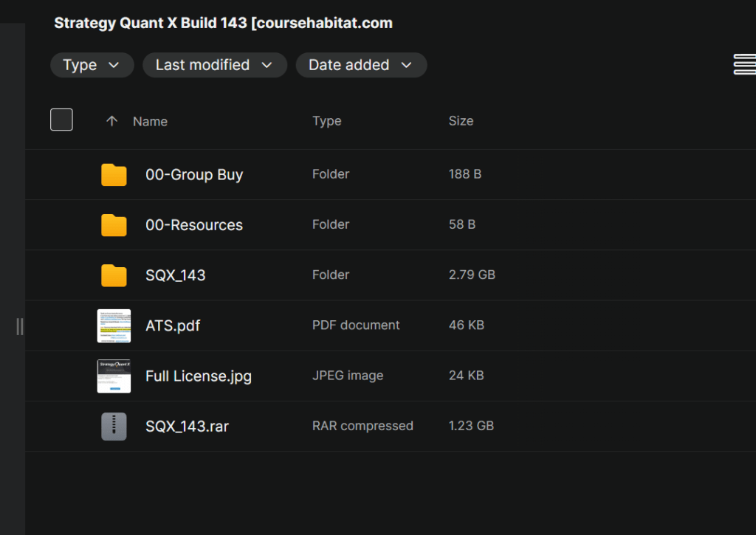The height and width of the screenshot is (535, 756).
Task: Click the PDF document type cell
Action: click(356, 325)
